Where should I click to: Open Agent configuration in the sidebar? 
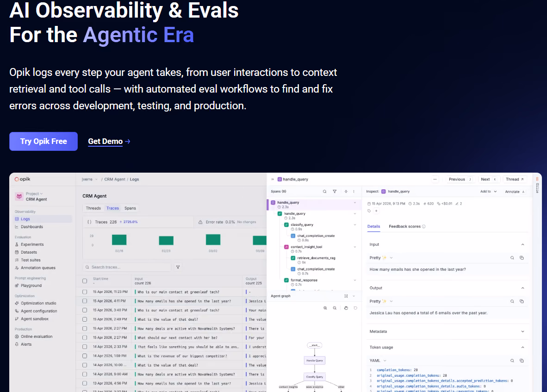(39, 311)
